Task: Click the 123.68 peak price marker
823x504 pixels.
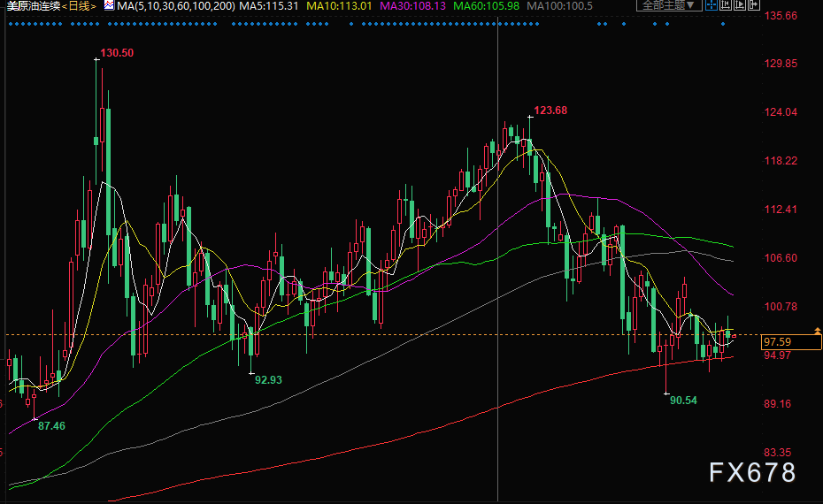Action: 550,111
